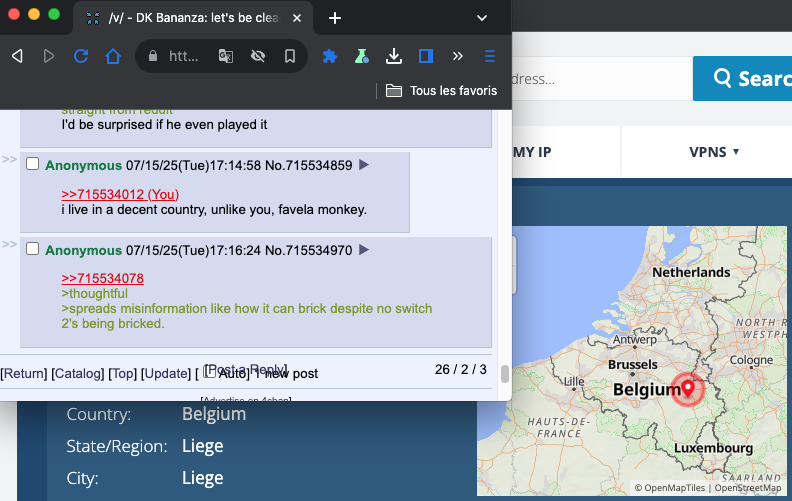Open a new browser tab with plus
This screenshot has height=501, width=792.
click(x=334, y=18)
